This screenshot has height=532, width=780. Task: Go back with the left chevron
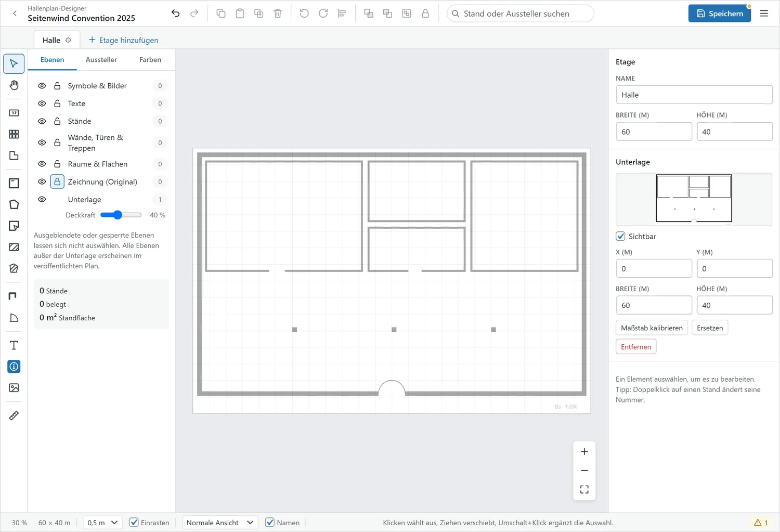15,14
